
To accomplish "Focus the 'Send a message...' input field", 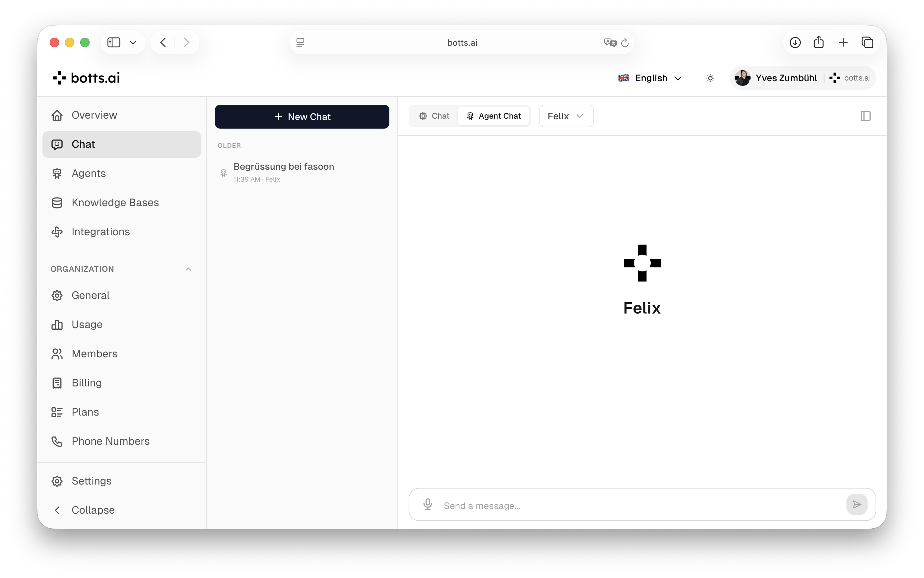I will tap(642, 505).
